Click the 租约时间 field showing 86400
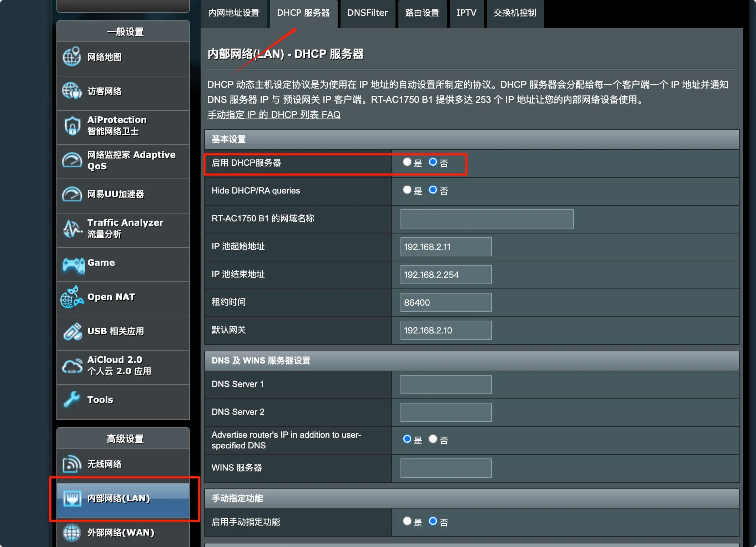The image size is (756, 547). tap(446, 302)
